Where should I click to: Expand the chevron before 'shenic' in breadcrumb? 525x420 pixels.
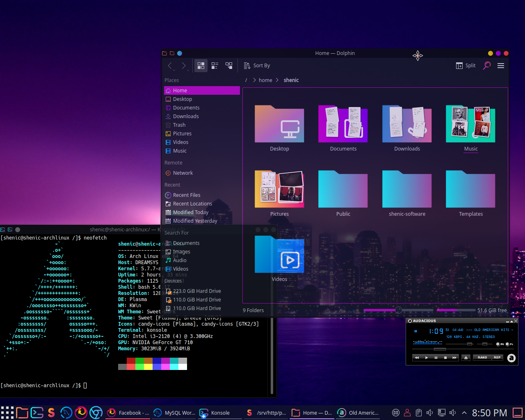(x=278, y=80)
